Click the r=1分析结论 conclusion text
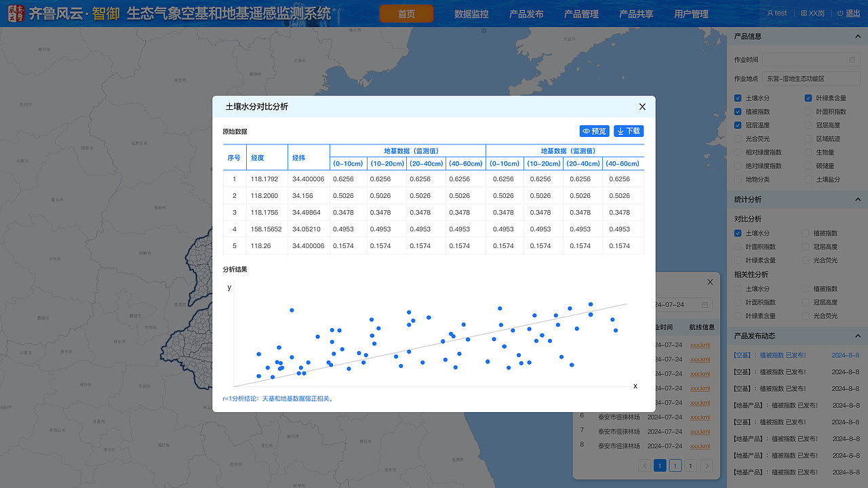Screen dimensions: 868x488 [x=278, y=399]
